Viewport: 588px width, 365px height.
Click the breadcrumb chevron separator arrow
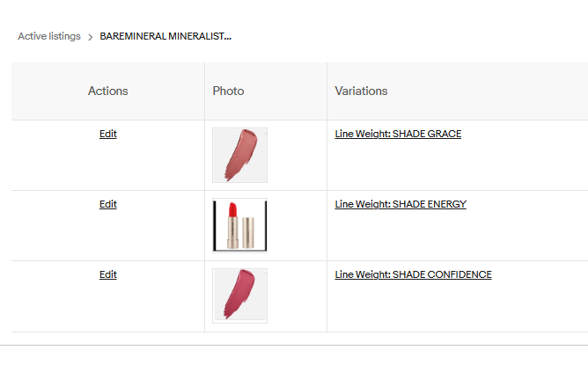(90, 37)
